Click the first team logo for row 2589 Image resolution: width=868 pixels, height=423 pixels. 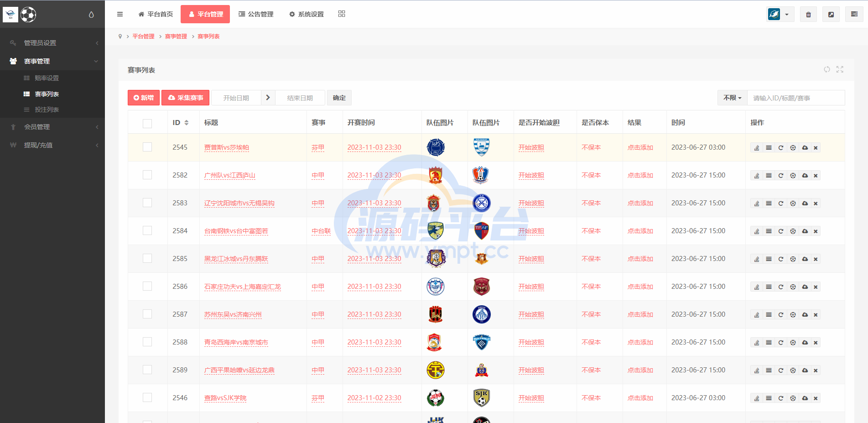(x=436, y=370)
